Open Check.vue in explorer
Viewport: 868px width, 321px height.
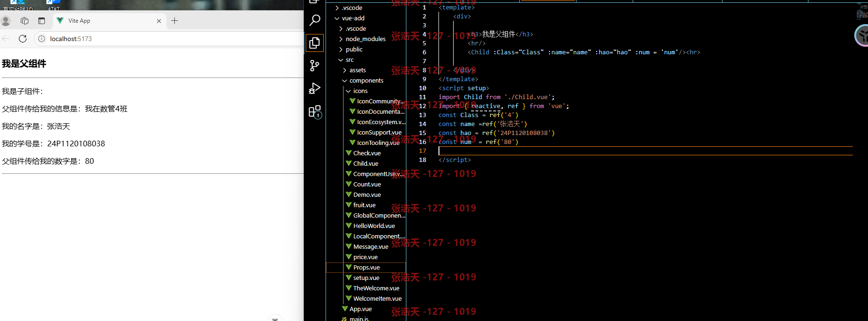(363, 153)
